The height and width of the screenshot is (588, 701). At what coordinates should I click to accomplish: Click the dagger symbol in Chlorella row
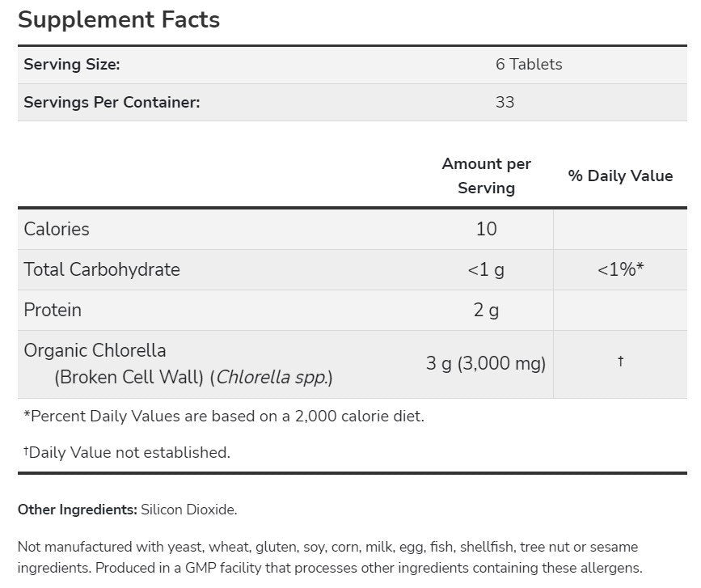(x=620, y=362)
